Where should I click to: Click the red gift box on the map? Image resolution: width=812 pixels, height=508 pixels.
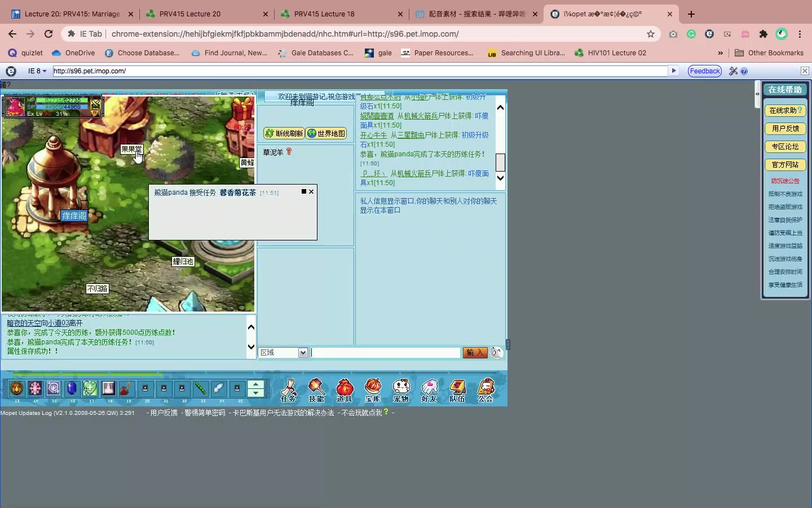click(243, 108)
